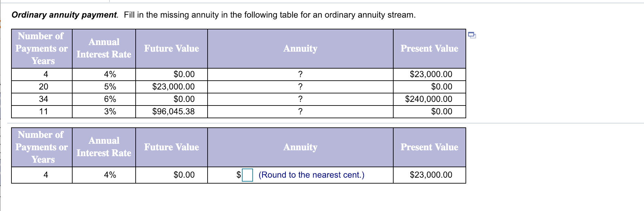The height and width of the screenshot is (211, 644).
Task: Click the Annual Interest Rate header
Action: pos(104,49)
